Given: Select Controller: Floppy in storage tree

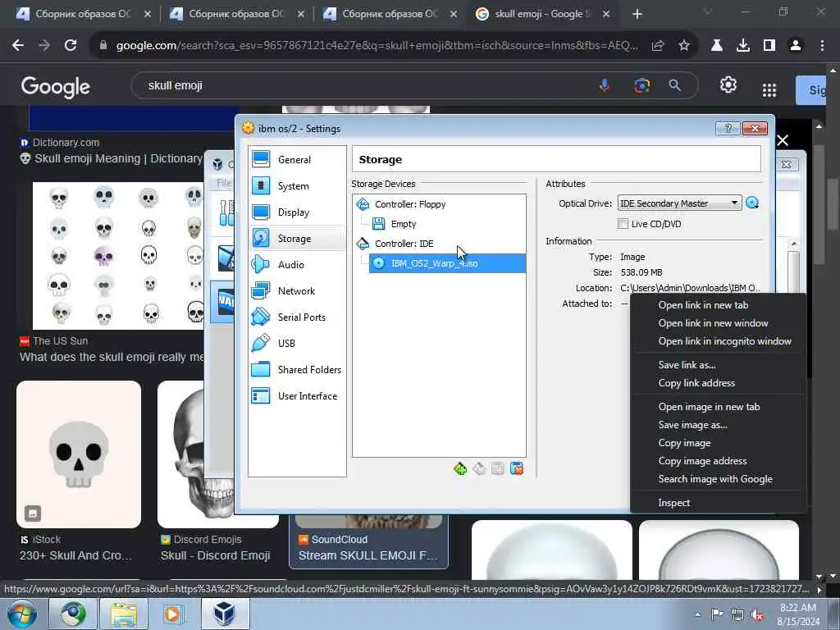Looking at the screenshot, I should click(x=410, y=204).
